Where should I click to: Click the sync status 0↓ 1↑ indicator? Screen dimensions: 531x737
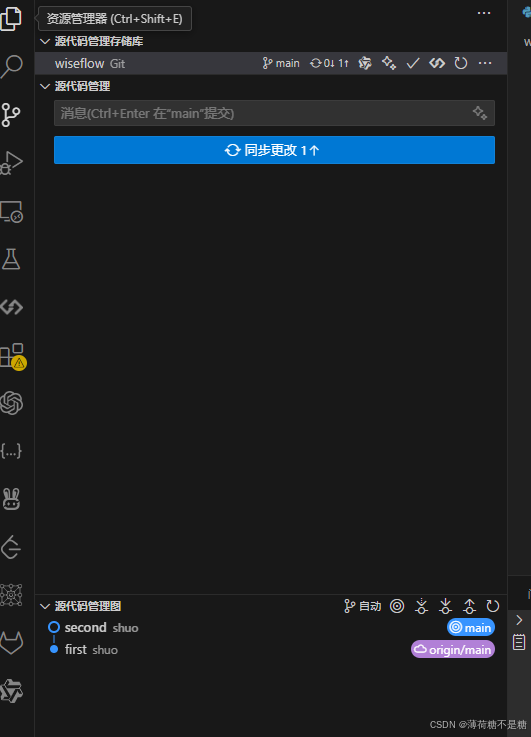(329, 63)
